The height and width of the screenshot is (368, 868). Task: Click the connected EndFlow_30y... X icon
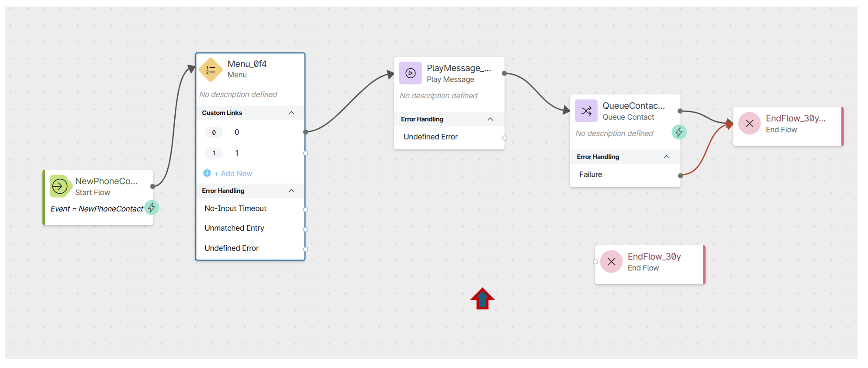749,124
